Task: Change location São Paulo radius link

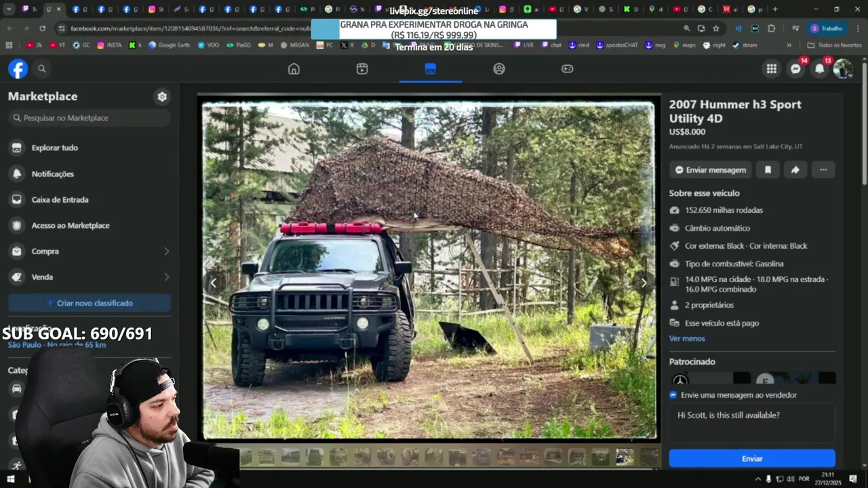Action: click(57, 345)
